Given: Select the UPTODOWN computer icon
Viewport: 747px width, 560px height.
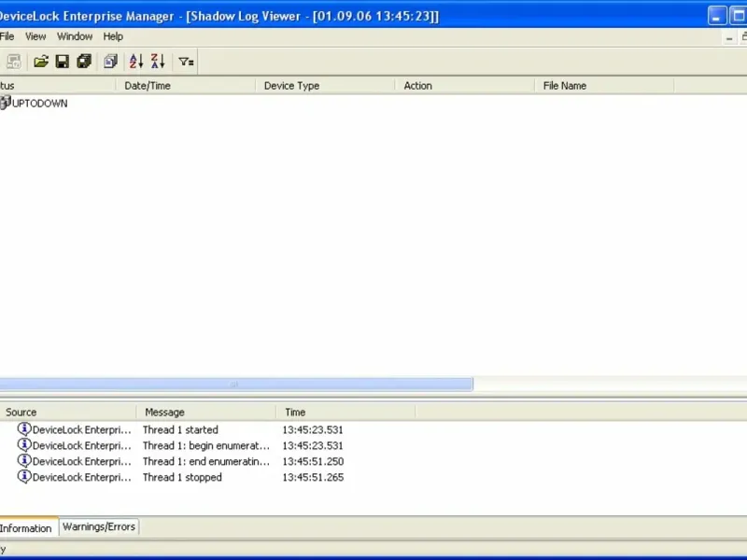Looking at the screenshot, I should point(6,103).
